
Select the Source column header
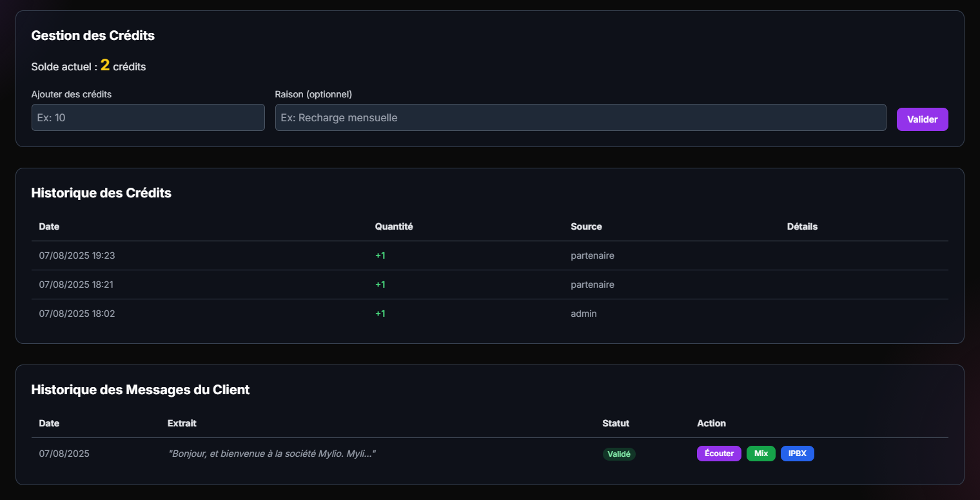pos(586,226)
